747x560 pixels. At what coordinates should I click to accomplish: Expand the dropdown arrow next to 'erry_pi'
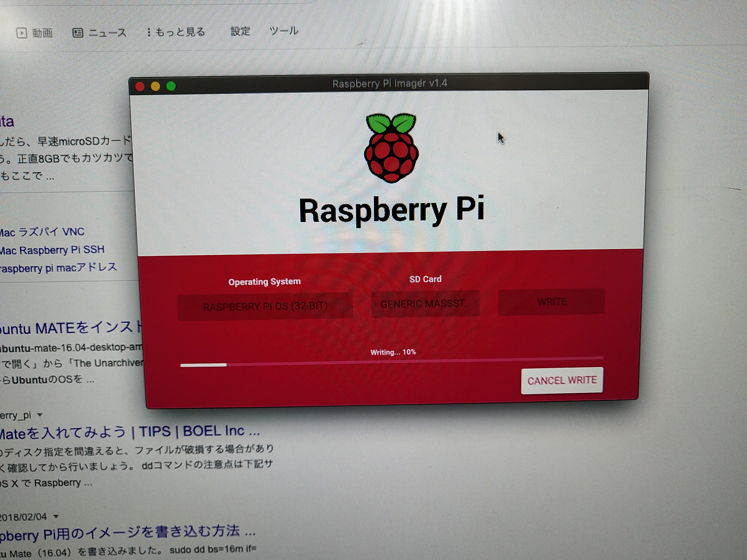click(x=40, y=415)
